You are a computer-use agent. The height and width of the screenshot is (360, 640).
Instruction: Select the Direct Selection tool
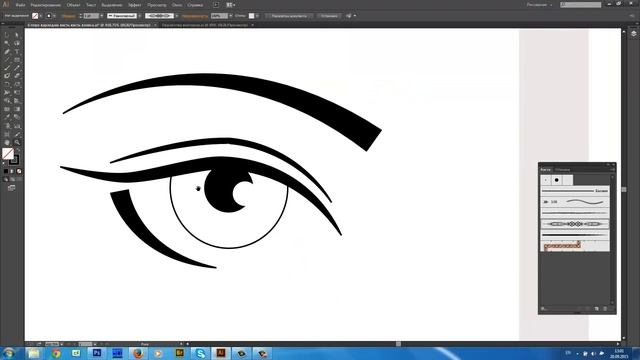pos(17,35)
